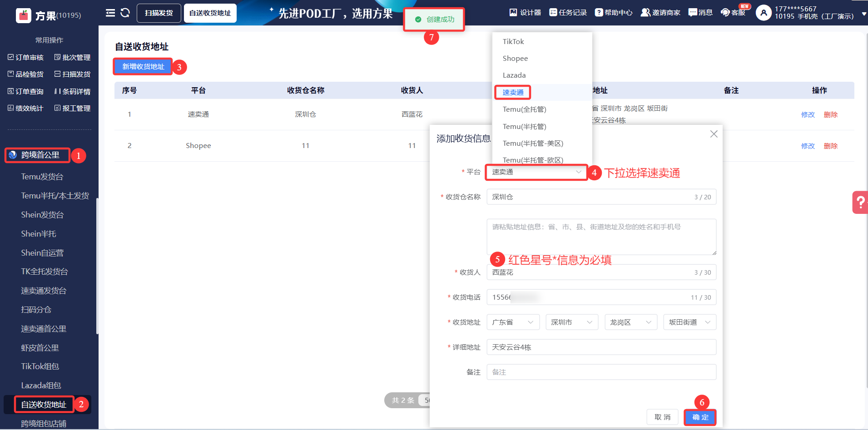
Task: Open Temu半托/本土发货 in the sidebar
Action: point(55,196)
